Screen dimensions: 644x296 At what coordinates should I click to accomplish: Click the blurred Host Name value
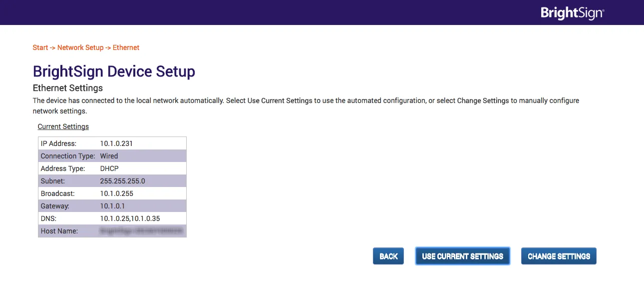[x=141, y=231]
